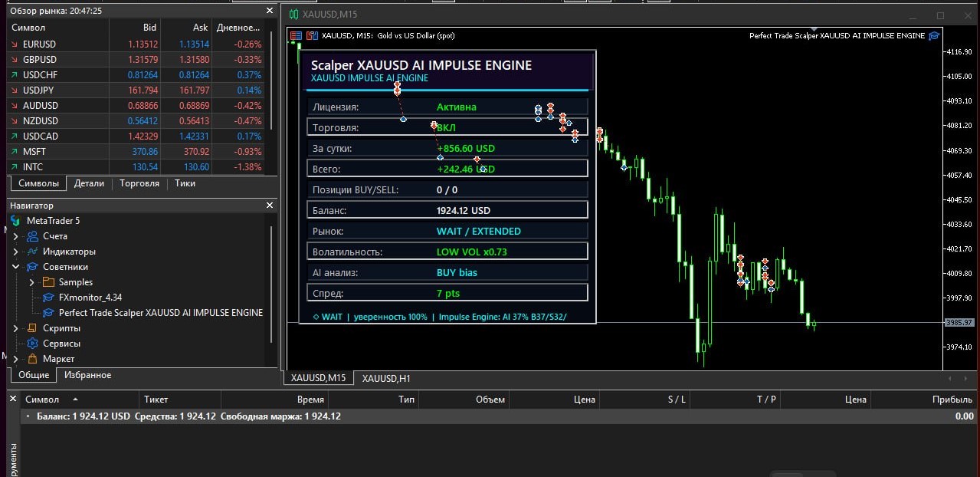Click the S / L column header
Image resolution: width=980 pixels, height=477 pixels.
pos(646,400)
